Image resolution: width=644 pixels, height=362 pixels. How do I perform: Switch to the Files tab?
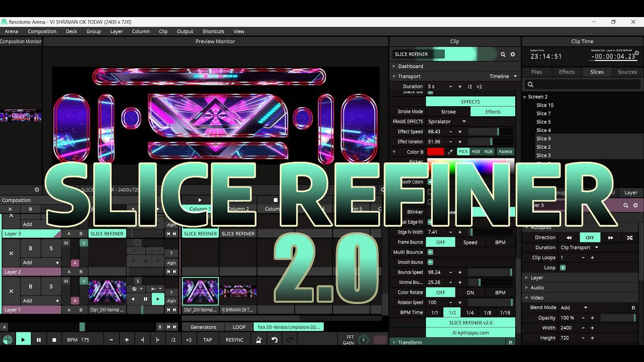(x=536, y=72)
